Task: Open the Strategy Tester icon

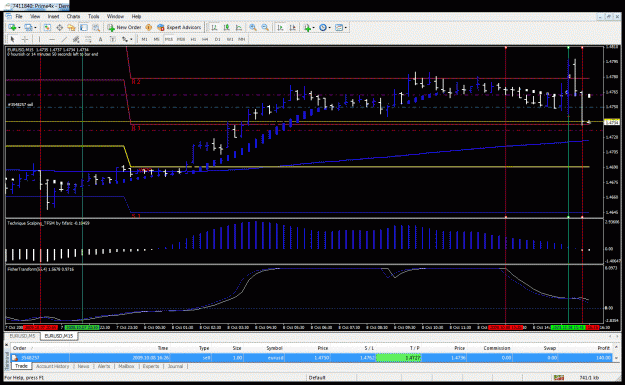Action: click(x=96, y=28)
